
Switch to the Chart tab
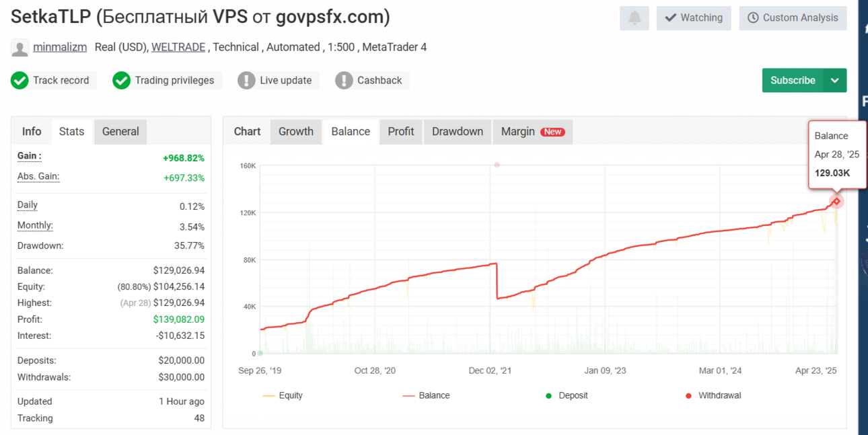click(x=247, y=132)
